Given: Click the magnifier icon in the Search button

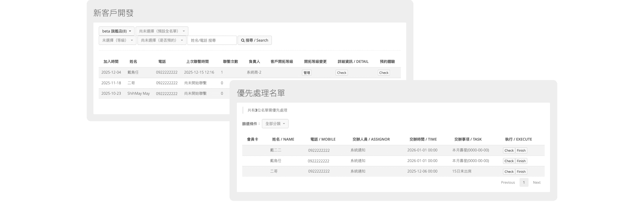Looking at the screenshot, I should pos(243,40).
